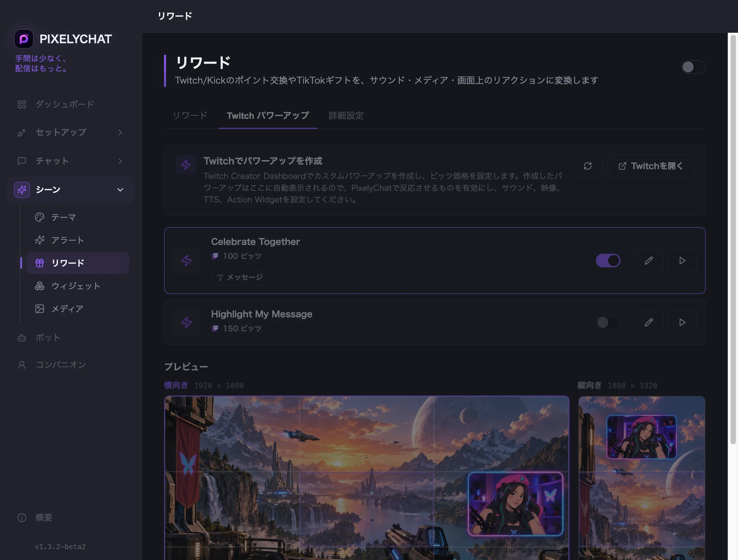Click the v1.3.2-beta2 version text
Screen dimensions: 738x560
[x=60, y=547]
